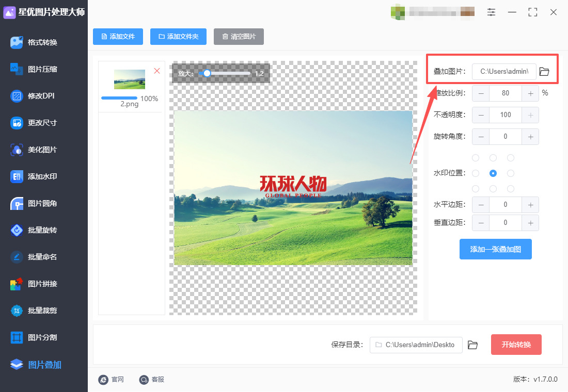Image resolution: width=568 pixels, height=392 pixels.
Task: Decrease 垂直边距 vertical margin with minus
Action: click(x=481, y=223)
